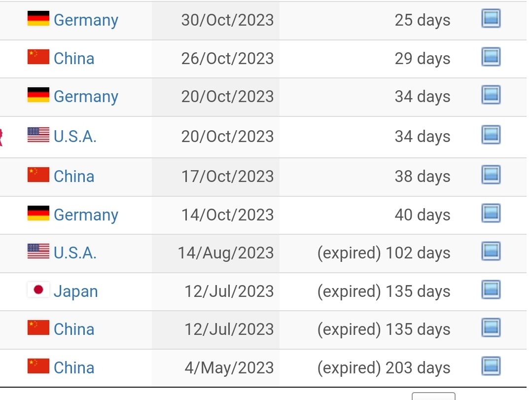Open screenshot icon for China 17/Oct/2023 row
Image resolution: width=532 pixels, height=400 pixels.
click(x=491, y=175)
